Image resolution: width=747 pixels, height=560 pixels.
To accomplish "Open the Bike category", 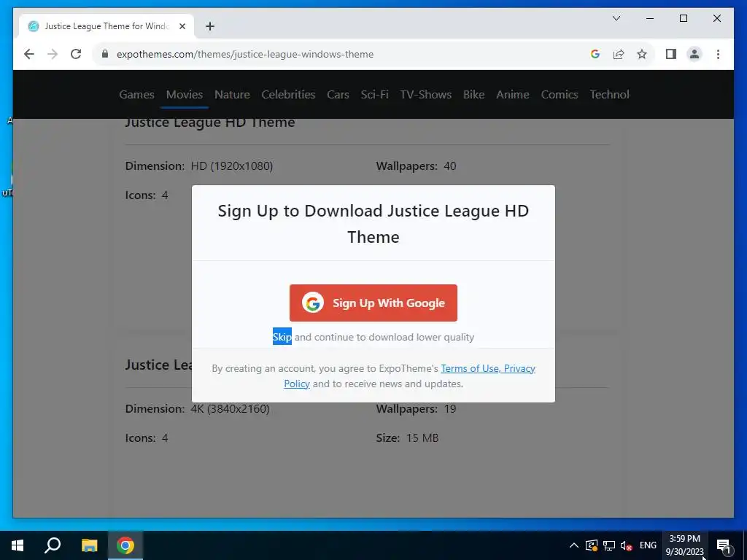I will click(473, 94).
